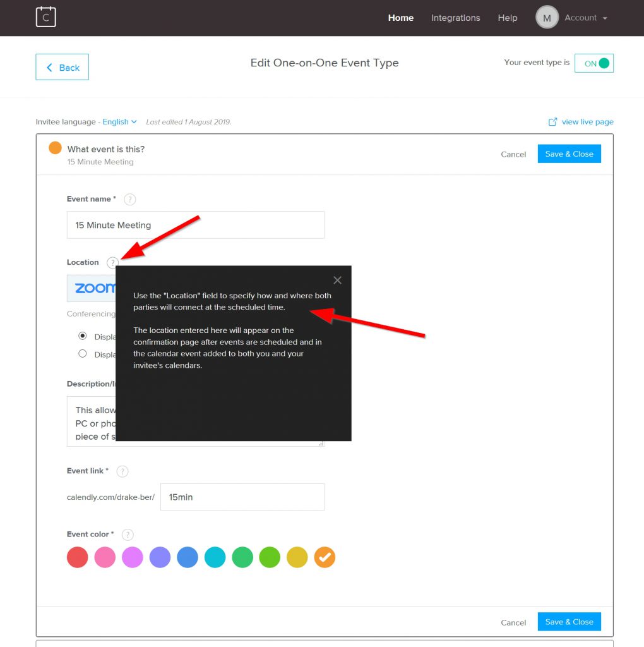Choose the red event color swatch
The width and height of the screenshot is (644, 647).
pyautogui.click(x=77, y=557)
